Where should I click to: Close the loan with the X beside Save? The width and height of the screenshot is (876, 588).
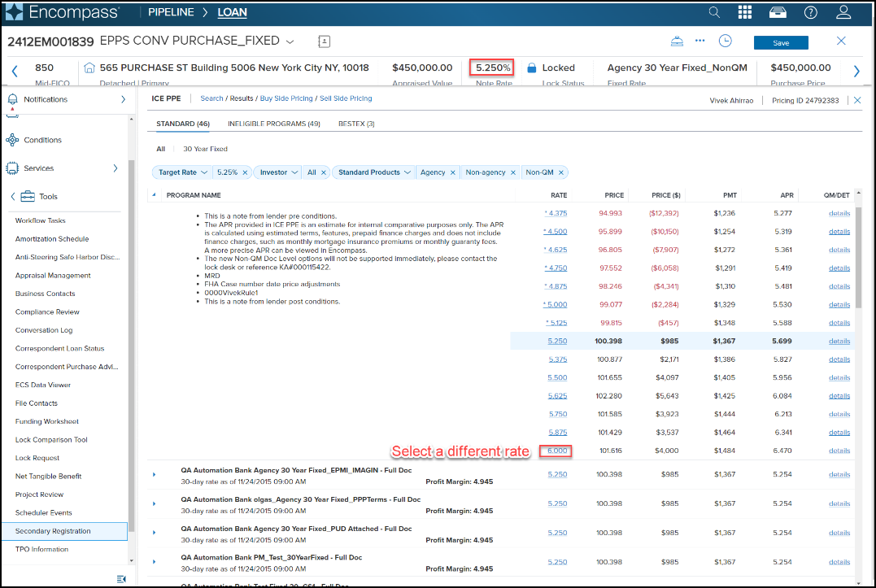841,41
